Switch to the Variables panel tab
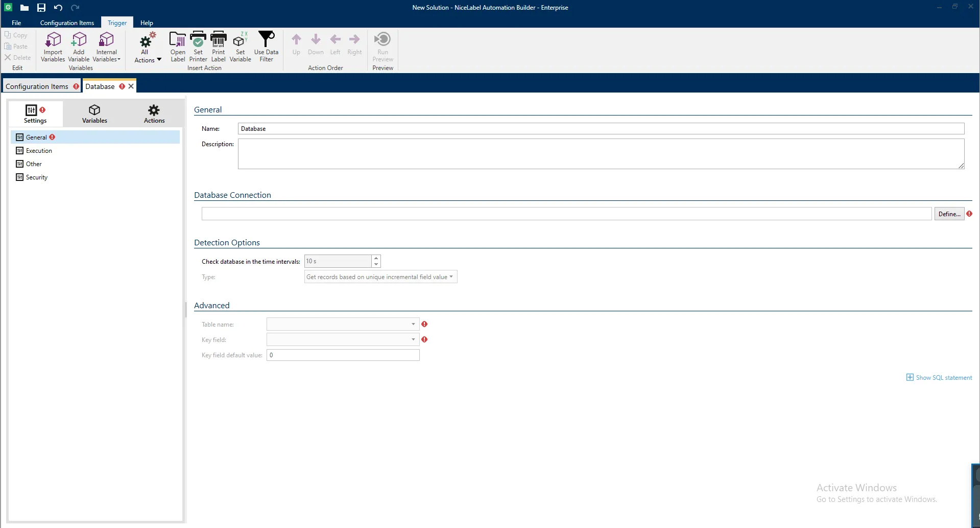This screenshot has height=528, width=980. [x=94, y=114]
